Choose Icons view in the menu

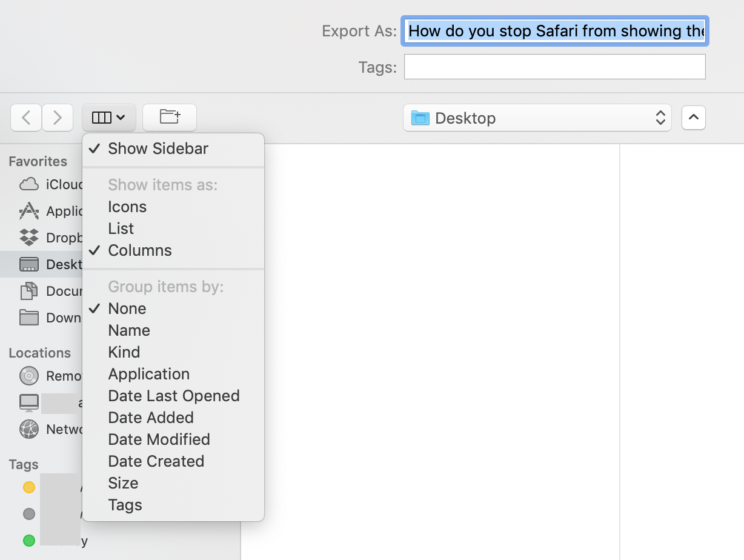tap(173, 207)
